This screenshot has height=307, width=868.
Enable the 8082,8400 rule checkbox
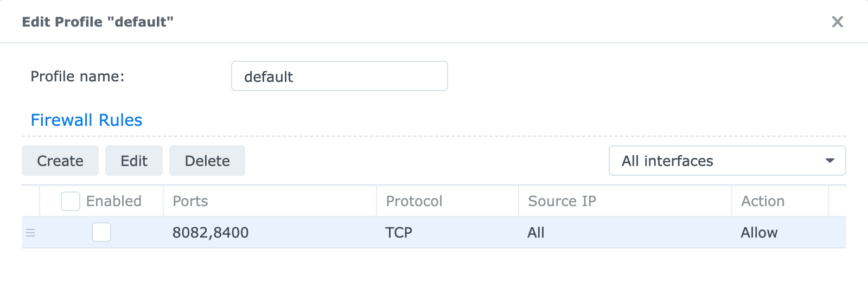[x=101, y=232]
